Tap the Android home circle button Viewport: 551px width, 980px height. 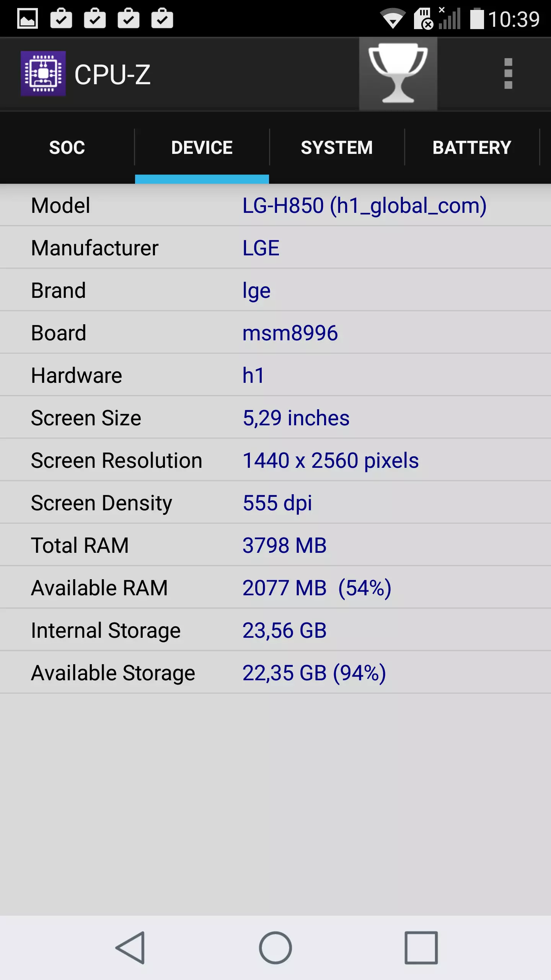(275, 948)
